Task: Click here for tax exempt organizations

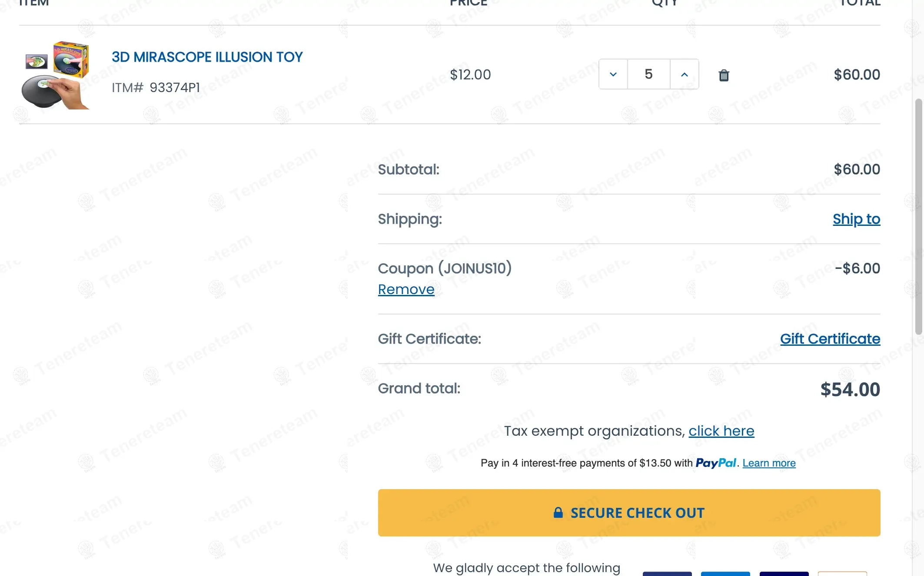Action: [x=721, y=431]
